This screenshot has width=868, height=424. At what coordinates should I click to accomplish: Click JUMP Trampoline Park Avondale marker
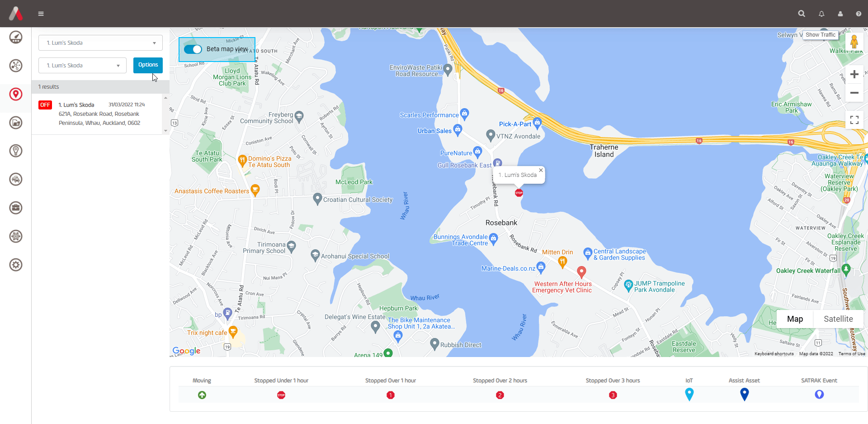click(x=628, y=285)
